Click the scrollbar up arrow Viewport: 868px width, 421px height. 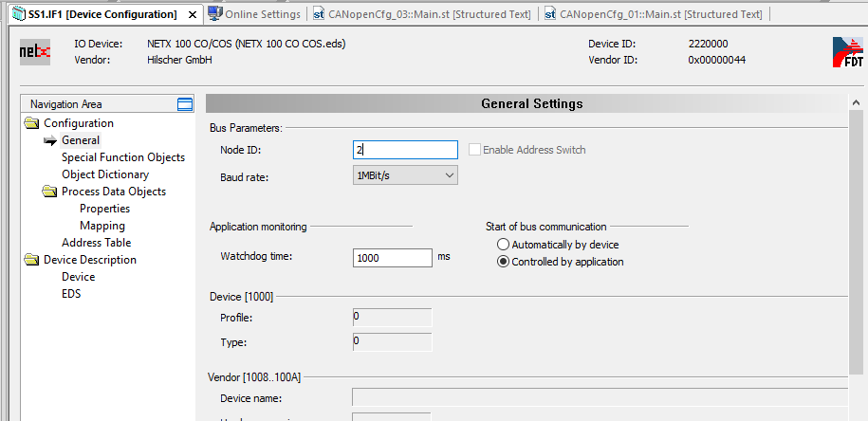(x=856, y=103)
